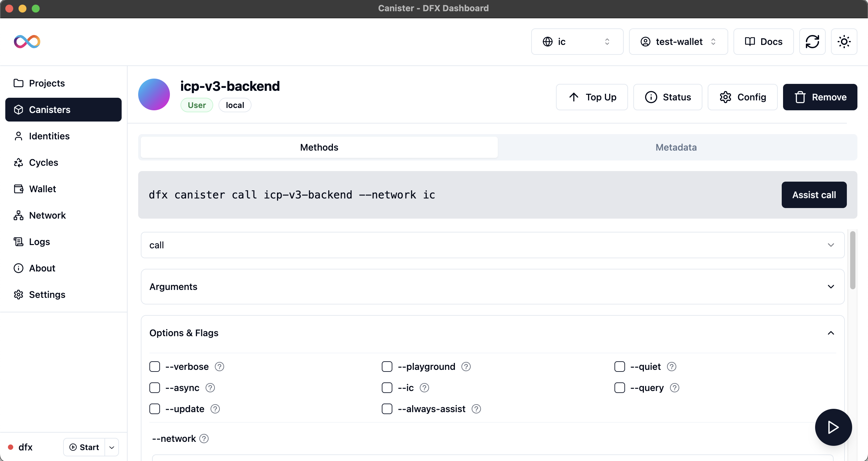Switch to the Metadata tab
This screenshot has width=868, height=461.
(676, 147)
